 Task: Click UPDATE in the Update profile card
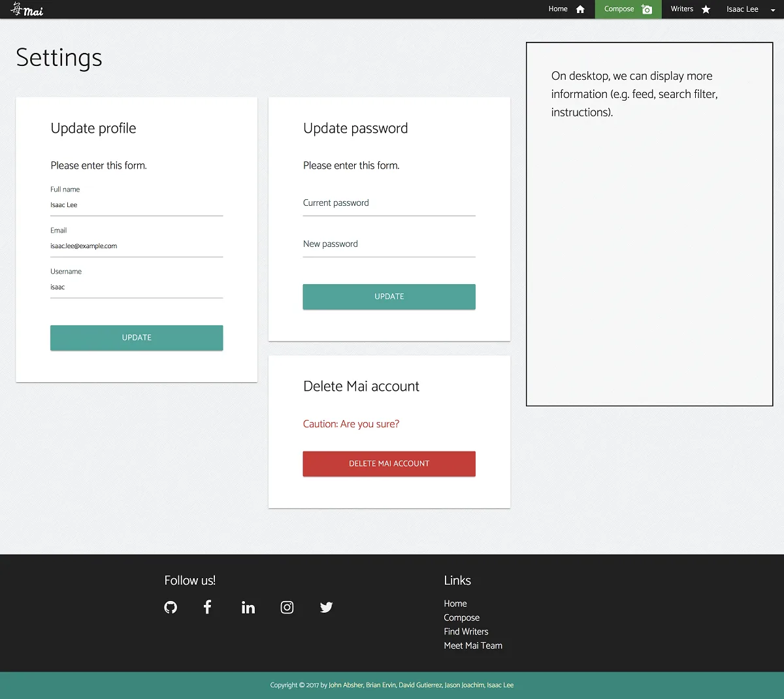pos(137,338)
